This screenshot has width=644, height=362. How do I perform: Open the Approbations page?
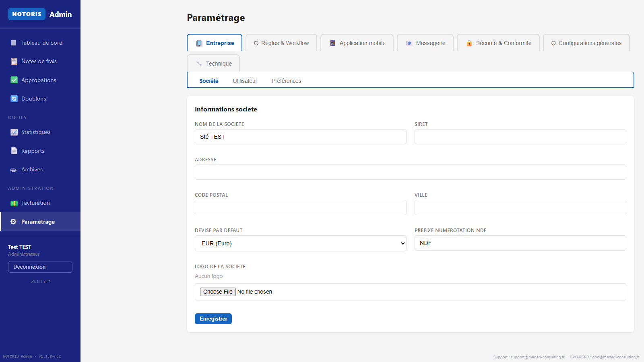pos(40,80)
